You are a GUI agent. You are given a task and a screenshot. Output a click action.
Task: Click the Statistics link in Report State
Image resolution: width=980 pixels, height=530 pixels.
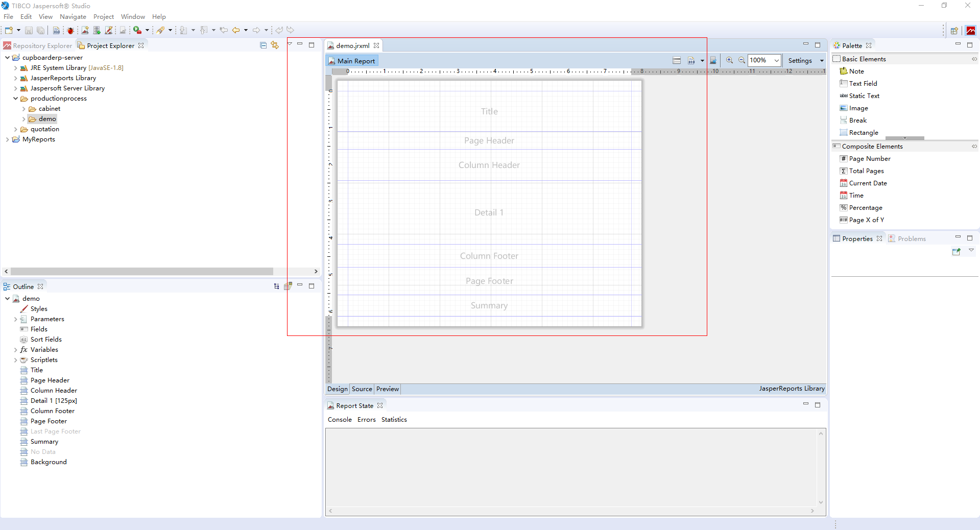pyautogui.click(x=394, y=420)
